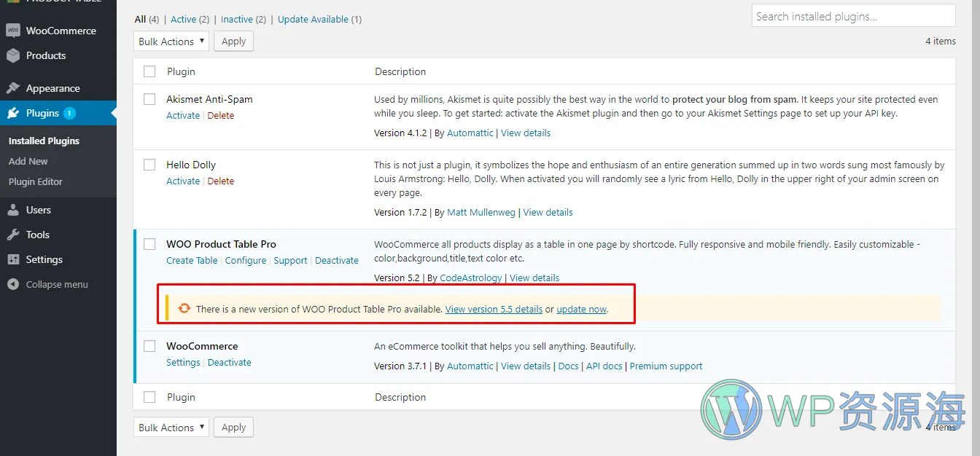Viewport: 980px width, 456px height.
Task: Click the Settings sliders icon
Action: 12,259
